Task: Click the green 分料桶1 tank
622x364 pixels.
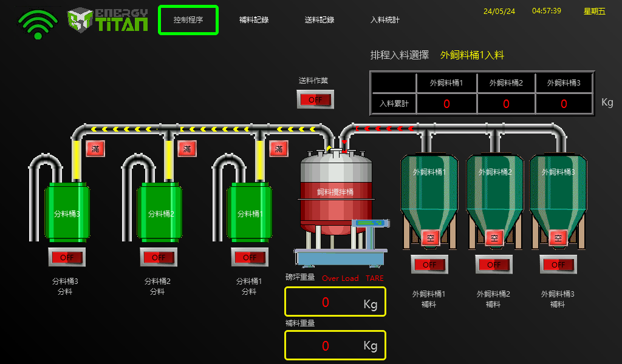Action: coord(250,212)
